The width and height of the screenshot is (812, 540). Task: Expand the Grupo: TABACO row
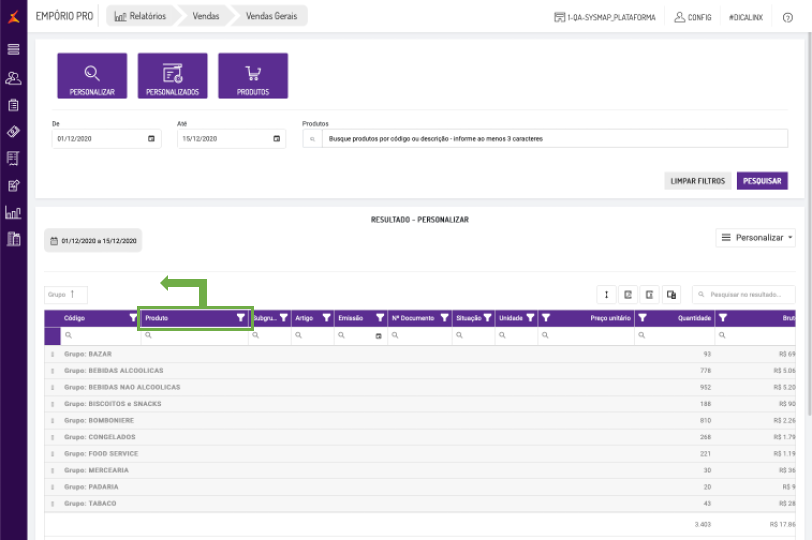click(53, 503)
